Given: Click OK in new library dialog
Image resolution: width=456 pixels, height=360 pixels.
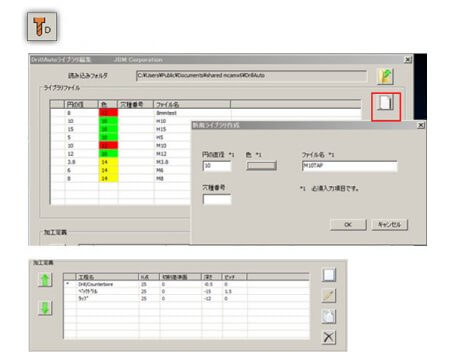Looking at the screenshot, I should pos(348,225).
